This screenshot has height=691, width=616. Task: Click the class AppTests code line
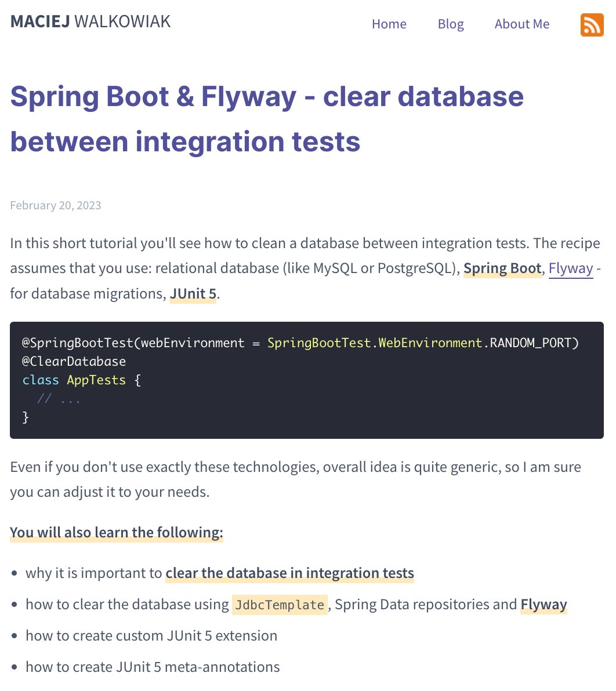pos(82,380)
